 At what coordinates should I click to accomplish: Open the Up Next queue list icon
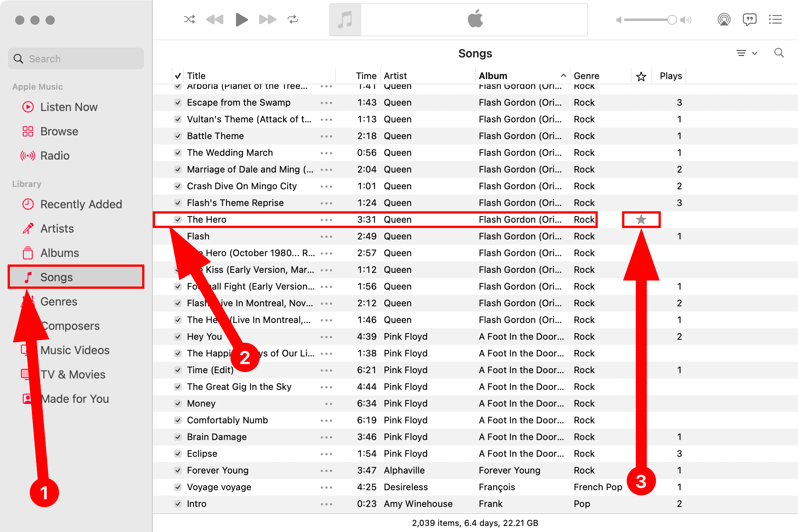click(775, 19)
